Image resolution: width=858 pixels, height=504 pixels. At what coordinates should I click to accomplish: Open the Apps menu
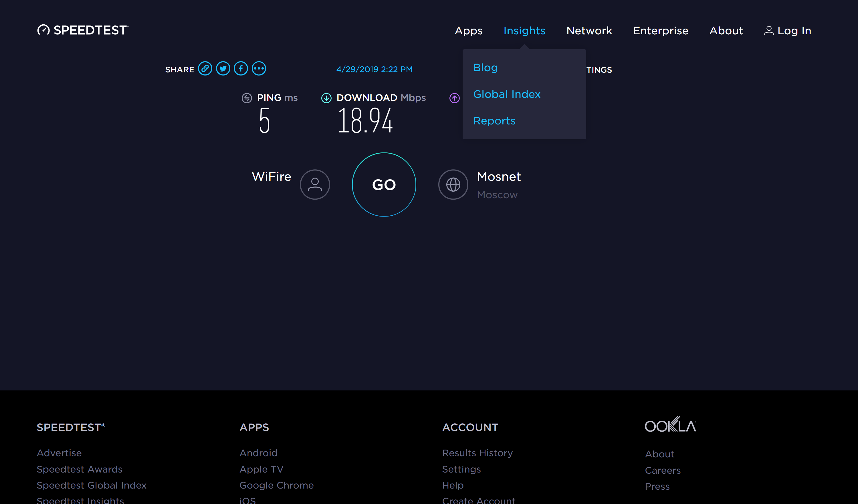coord(469,31)
